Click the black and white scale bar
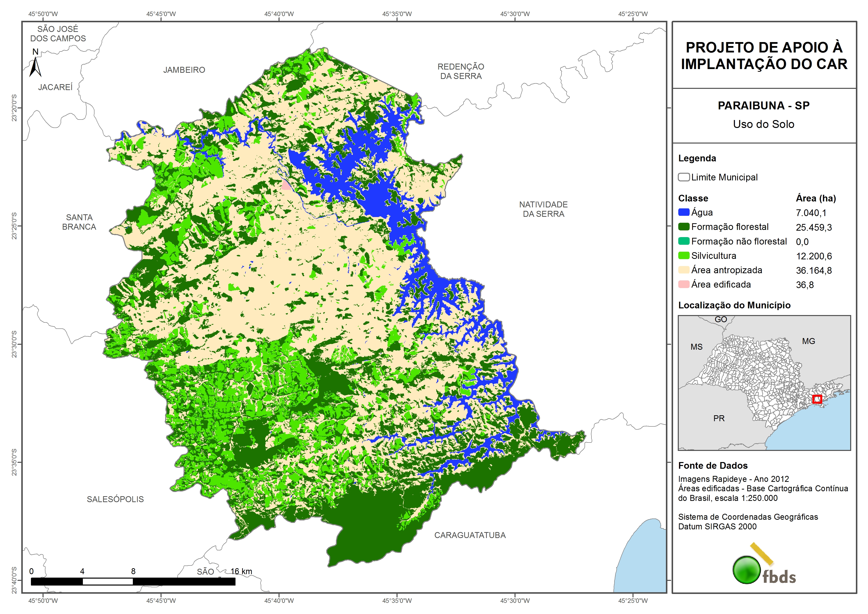The width and height of the screenshot is (868, 614). (133, 582)
